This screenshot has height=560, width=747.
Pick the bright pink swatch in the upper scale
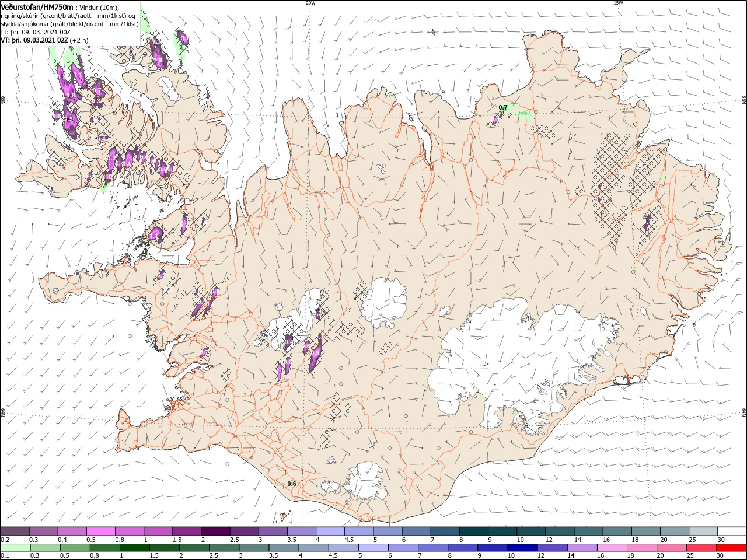[100, 531]
